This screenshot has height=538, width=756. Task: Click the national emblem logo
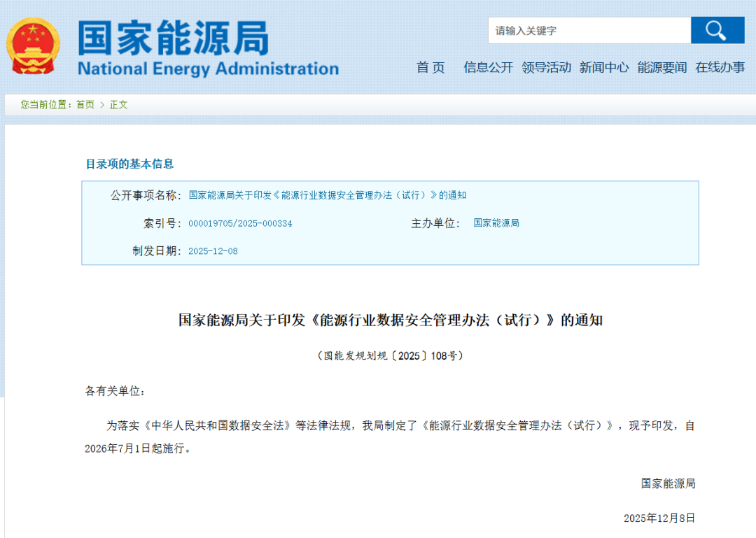click(33, 46)
